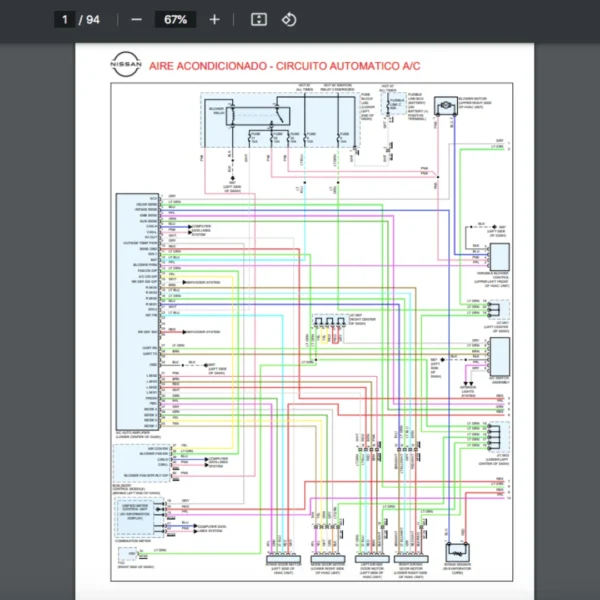Zoom in using the plus icon
600x600 pixels.
click(214, 19)
